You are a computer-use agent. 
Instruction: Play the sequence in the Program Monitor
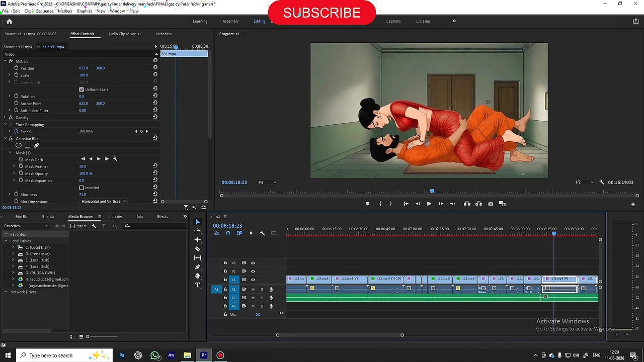coord(429,204)
